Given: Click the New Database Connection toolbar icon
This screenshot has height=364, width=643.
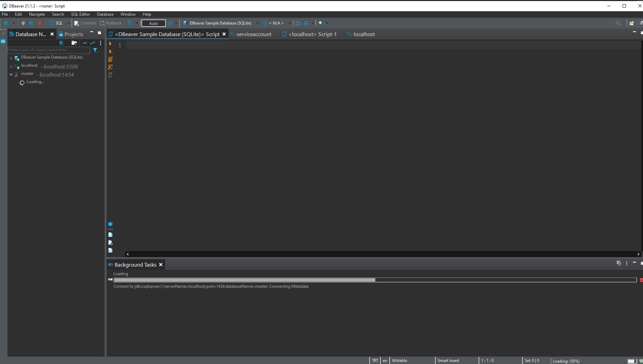Looking at the screenshot, I should pos(6,23).
